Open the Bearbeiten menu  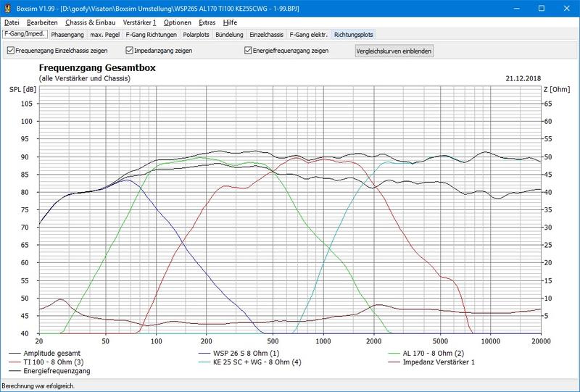point(42,22)
